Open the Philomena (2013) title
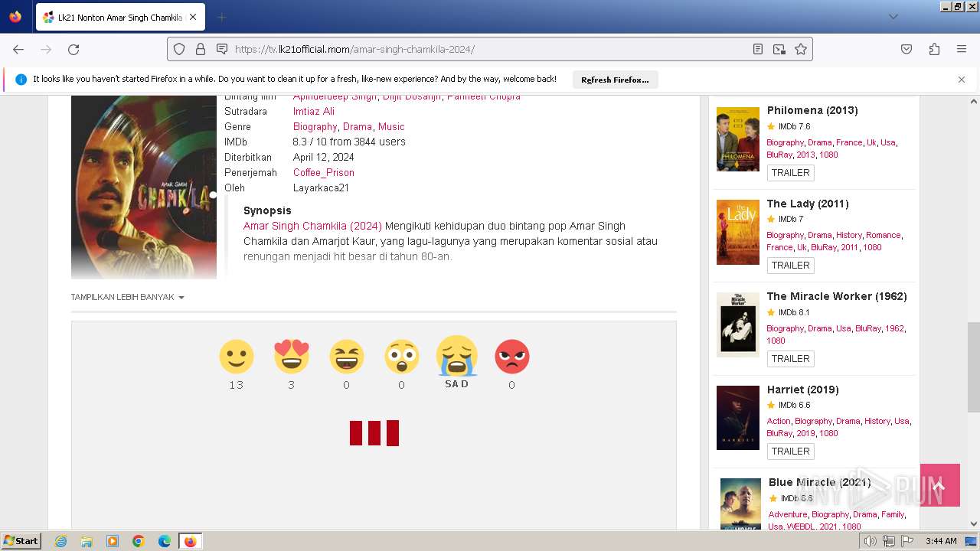 812,110
